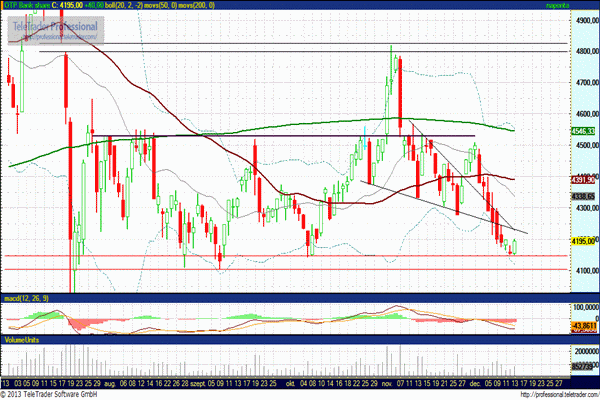This screenshot has width=600, height=400.
Task: Click the 2000000 volume scale label
Action: pyautogui.click(x=587, y=351)
